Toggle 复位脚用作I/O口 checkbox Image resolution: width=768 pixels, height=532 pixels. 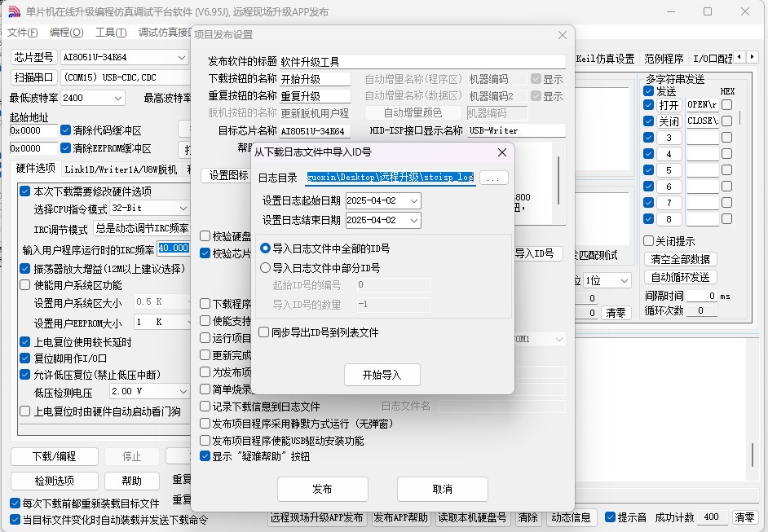[x=25, y=358]
